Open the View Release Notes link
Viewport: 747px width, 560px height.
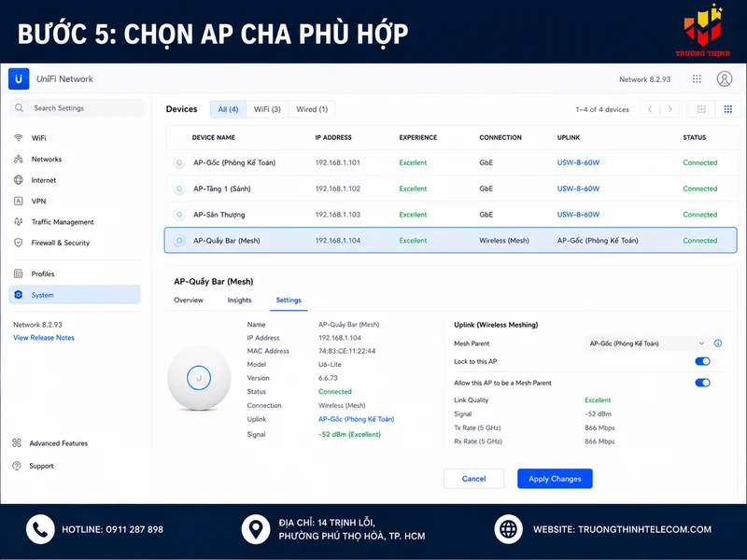tap(44, 338)
